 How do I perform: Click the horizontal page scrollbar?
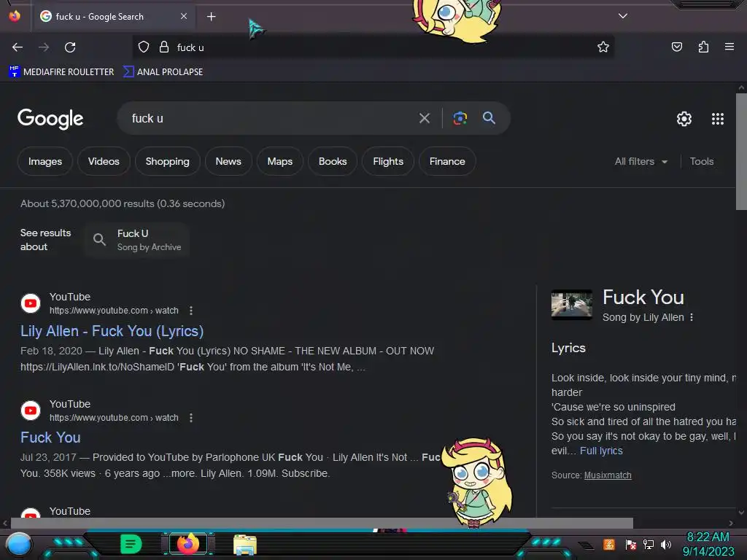point(322,523)
